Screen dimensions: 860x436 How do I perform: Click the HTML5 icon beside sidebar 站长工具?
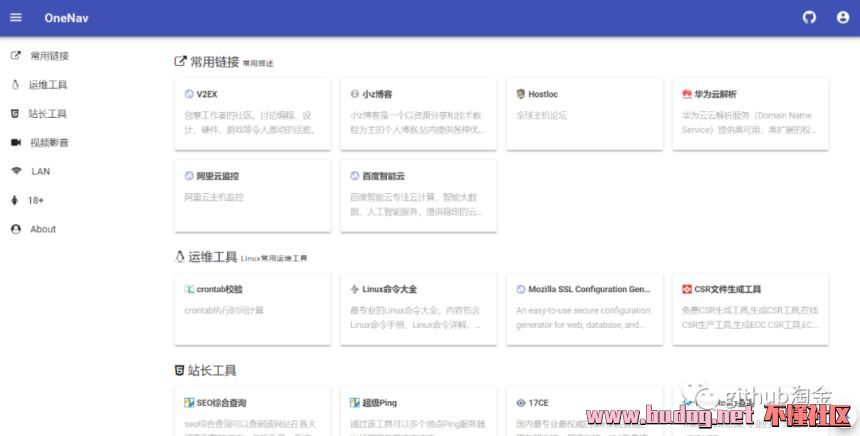pos(15,114)
